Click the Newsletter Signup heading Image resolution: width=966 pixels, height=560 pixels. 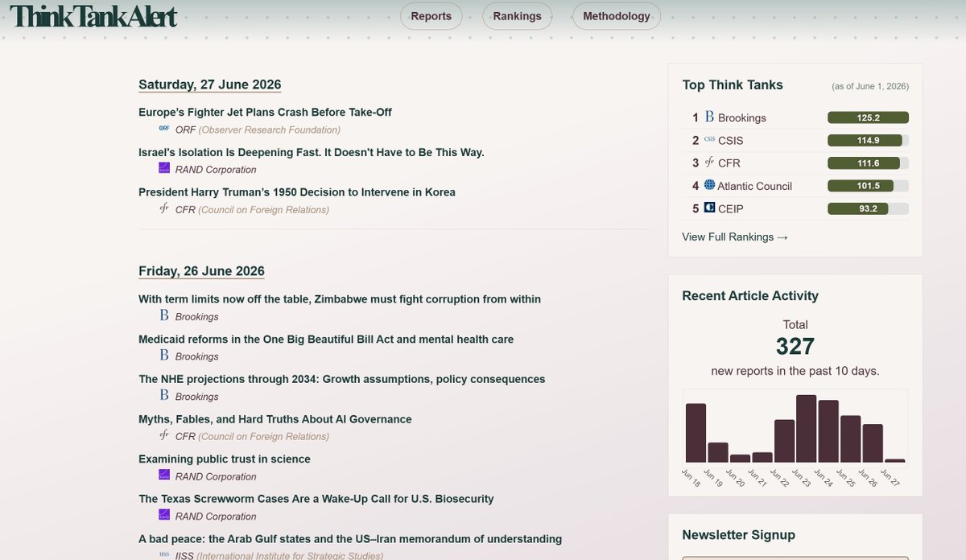738,535
